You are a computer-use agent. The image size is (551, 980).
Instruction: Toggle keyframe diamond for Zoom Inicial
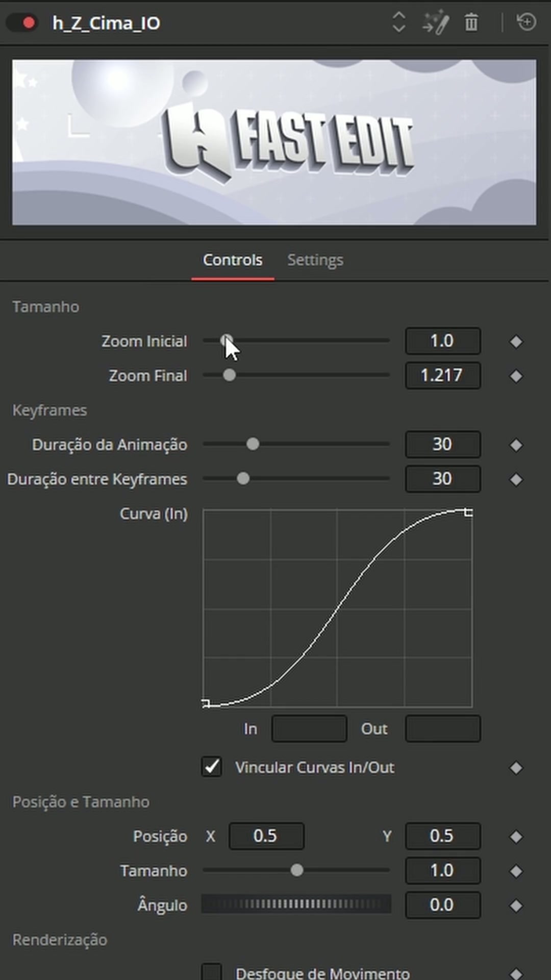click(x=516, y=341)
